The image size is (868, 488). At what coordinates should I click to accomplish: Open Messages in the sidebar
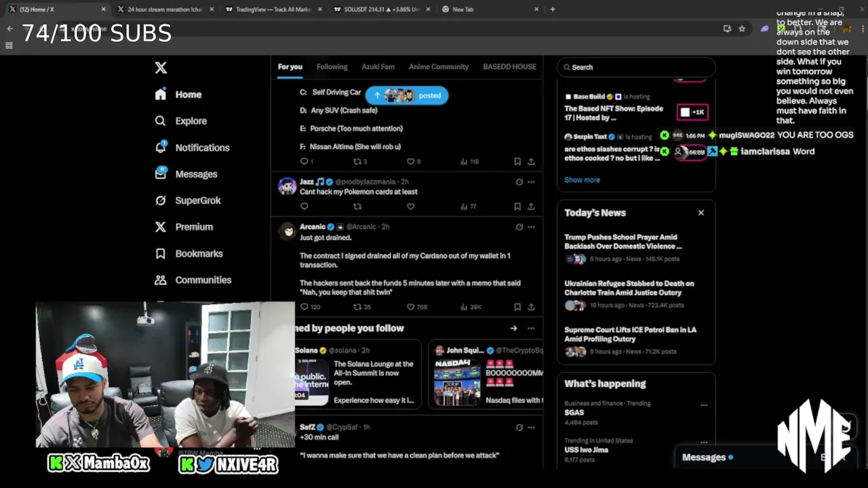point(186,174)
